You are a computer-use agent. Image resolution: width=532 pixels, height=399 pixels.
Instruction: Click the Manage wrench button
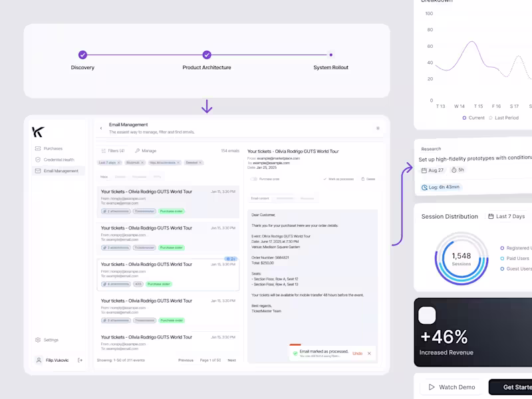tap(146, 151)
